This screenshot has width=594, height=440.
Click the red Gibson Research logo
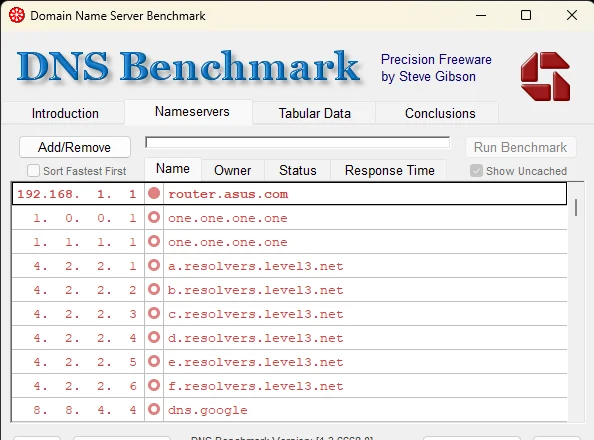[545, 76]
